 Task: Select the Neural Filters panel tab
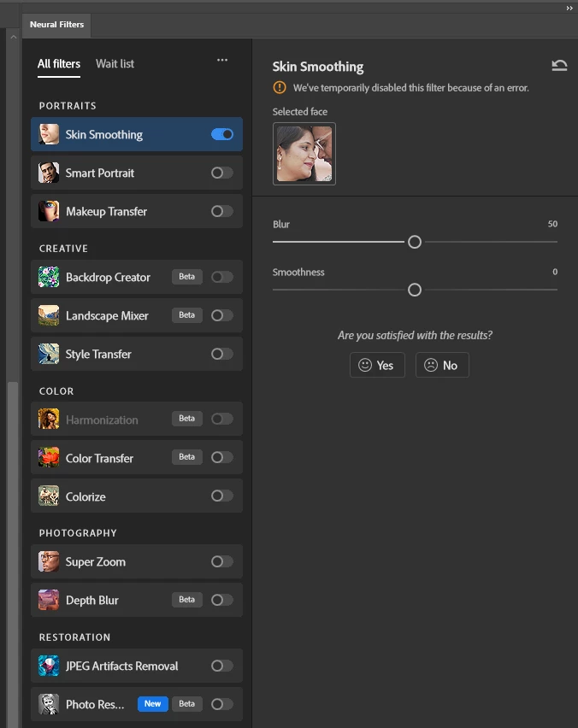coord(56,25)
